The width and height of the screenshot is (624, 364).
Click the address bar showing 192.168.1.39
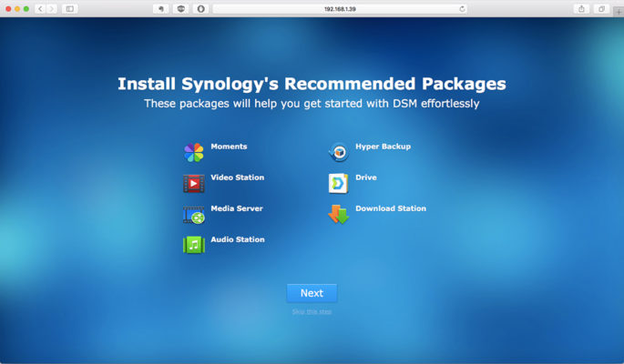tap(340, 9)
